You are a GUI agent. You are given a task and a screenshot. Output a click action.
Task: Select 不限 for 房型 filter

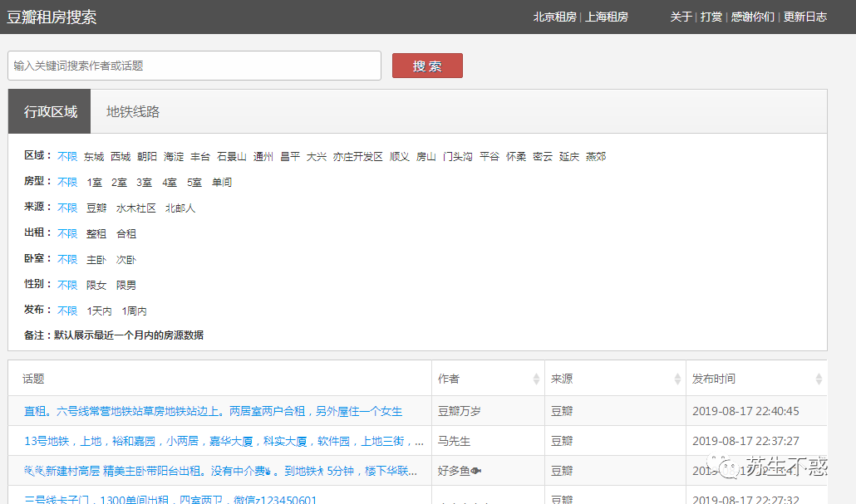(x=67, y=182)
